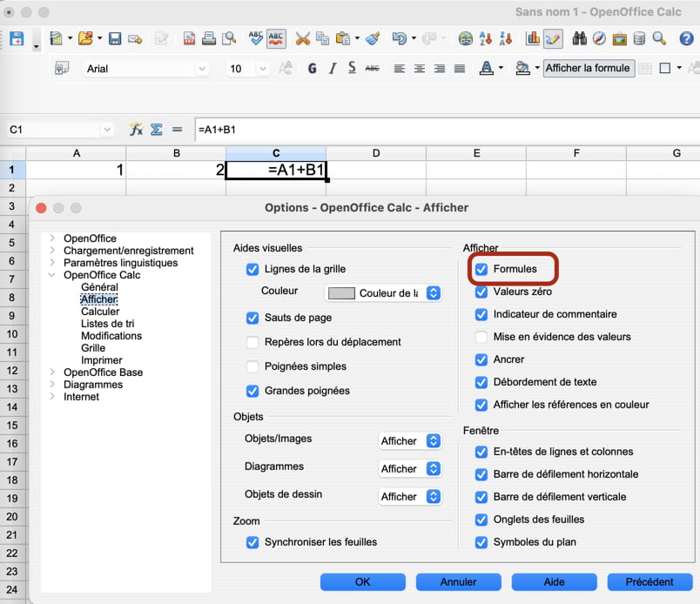Confirm the options with OK

362,582
